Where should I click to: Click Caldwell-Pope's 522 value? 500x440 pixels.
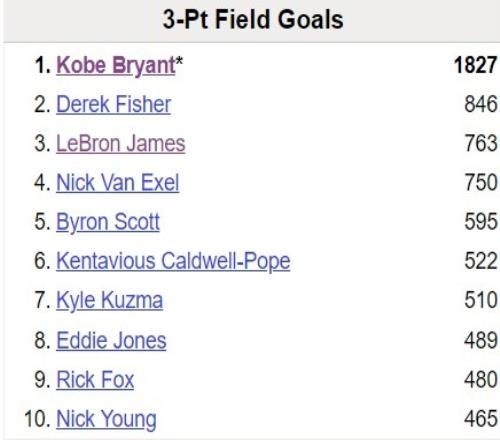coord(481,261)
